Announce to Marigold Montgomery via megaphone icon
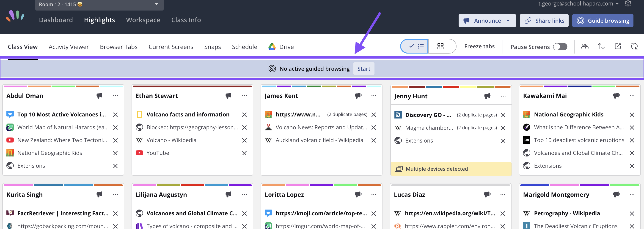The image size is (644, 229). (616, 194)
